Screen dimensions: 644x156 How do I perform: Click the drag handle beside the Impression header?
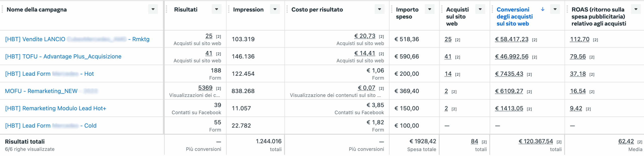[229, 9]
